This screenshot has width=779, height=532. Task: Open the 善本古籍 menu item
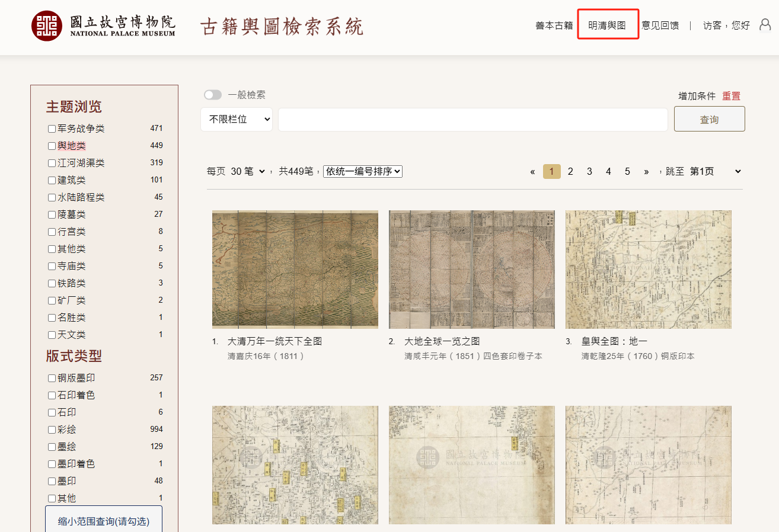554,25
